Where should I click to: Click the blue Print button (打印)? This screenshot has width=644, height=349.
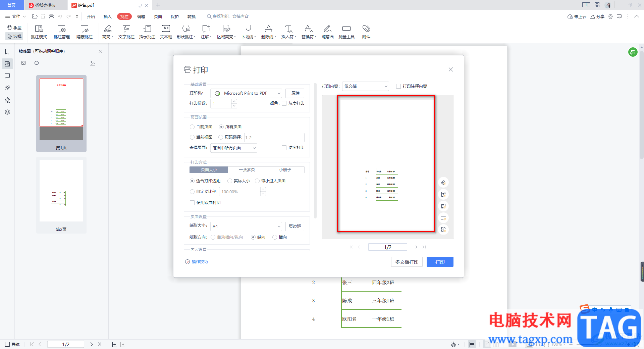(x=440, y=262)
